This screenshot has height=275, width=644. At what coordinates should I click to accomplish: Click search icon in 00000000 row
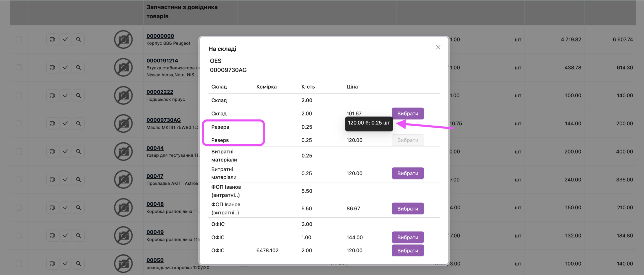pyautogui.click(x=78, y=40)
